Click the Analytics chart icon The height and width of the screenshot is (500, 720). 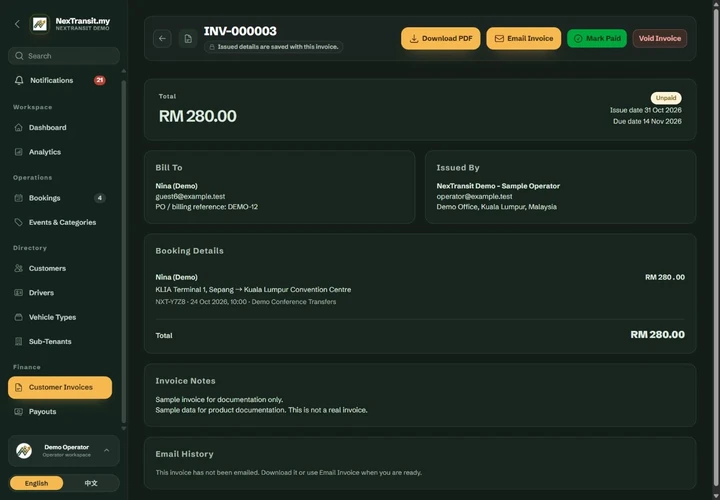(x=18, y=152)
